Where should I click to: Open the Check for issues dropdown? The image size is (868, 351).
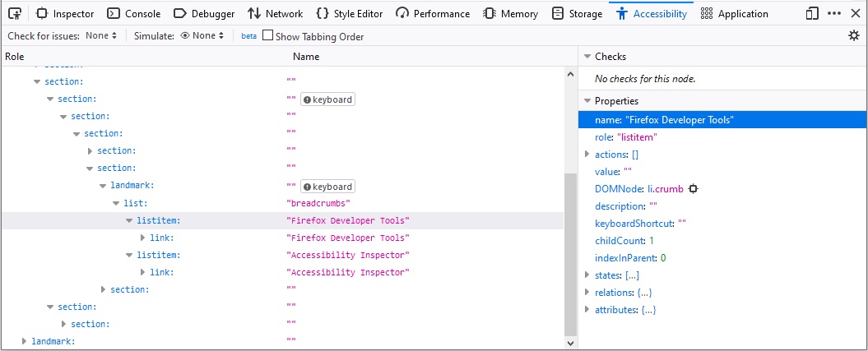(x=101, y=36)
